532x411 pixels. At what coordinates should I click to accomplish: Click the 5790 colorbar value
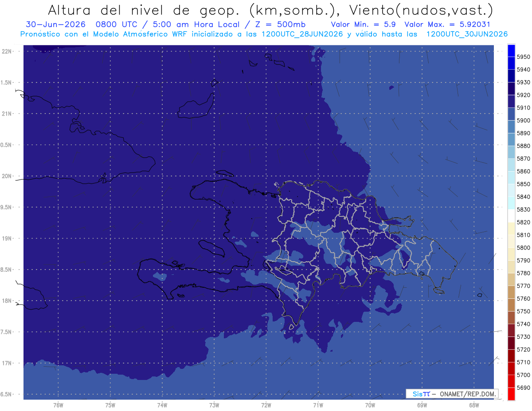click(524, 261)
